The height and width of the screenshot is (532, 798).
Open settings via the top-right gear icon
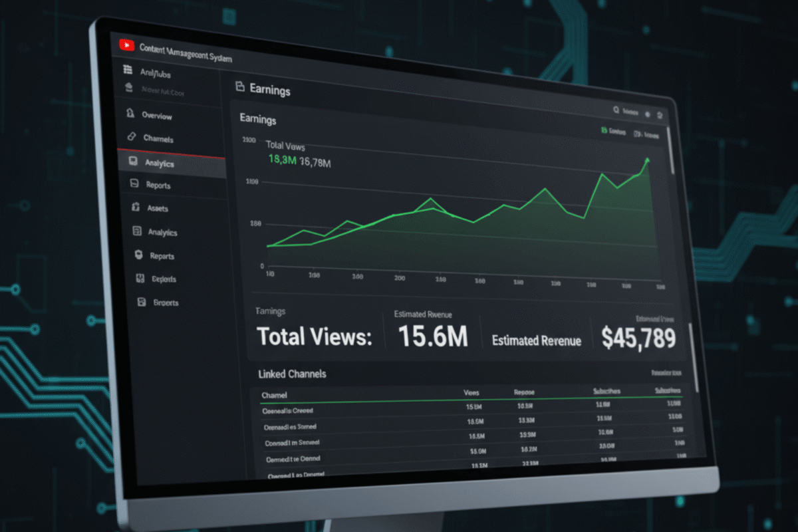tap(646, 114)
